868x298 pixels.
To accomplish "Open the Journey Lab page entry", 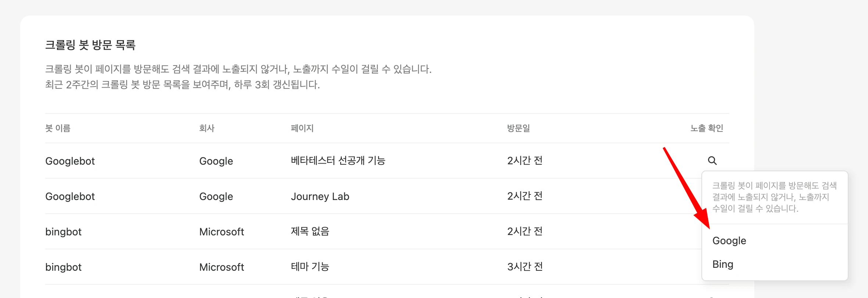I will (x=320, y=196).
